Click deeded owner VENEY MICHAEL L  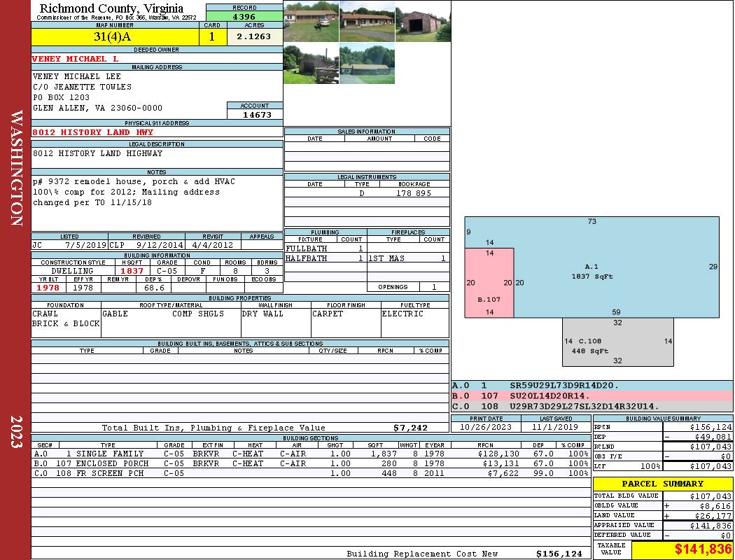pos(75,59)
